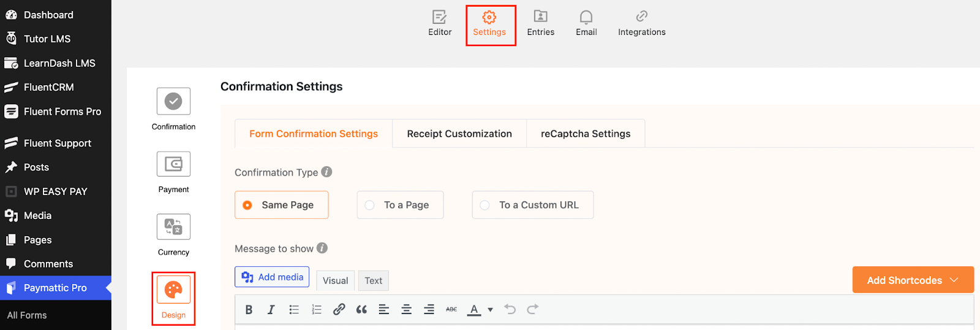
Task: Select the To a Page radio option
Action: point(370,205)
